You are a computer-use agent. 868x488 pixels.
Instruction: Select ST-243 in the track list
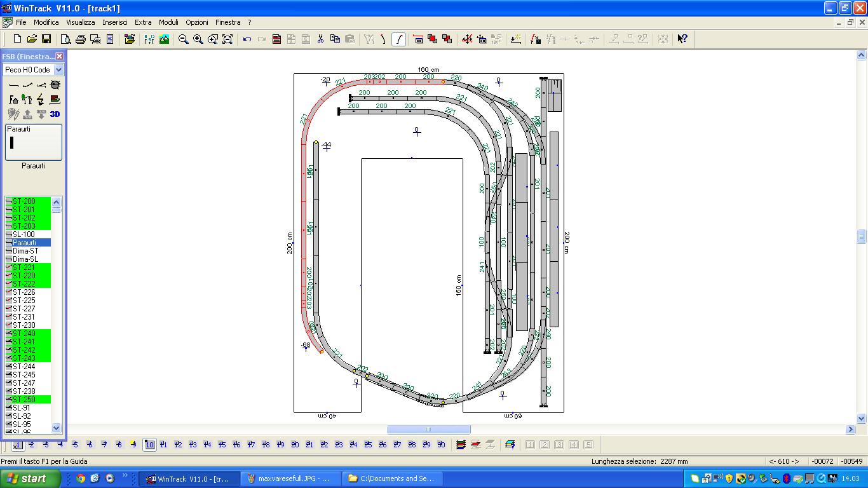point(28,358)
